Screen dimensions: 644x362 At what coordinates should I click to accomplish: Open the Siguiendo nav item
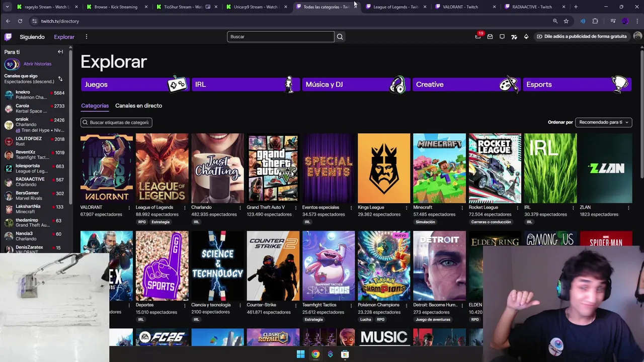point(32,37)
